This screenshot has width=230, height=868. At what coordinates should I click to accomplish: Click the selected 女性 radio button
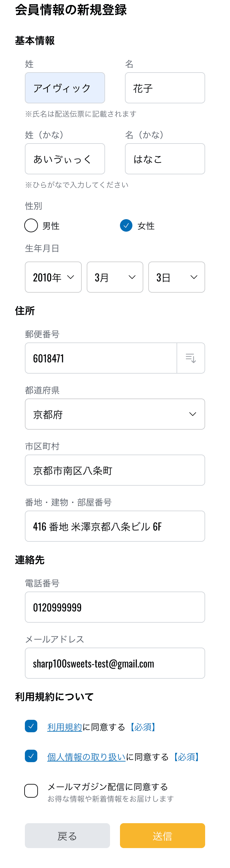[x=126, y=226]
